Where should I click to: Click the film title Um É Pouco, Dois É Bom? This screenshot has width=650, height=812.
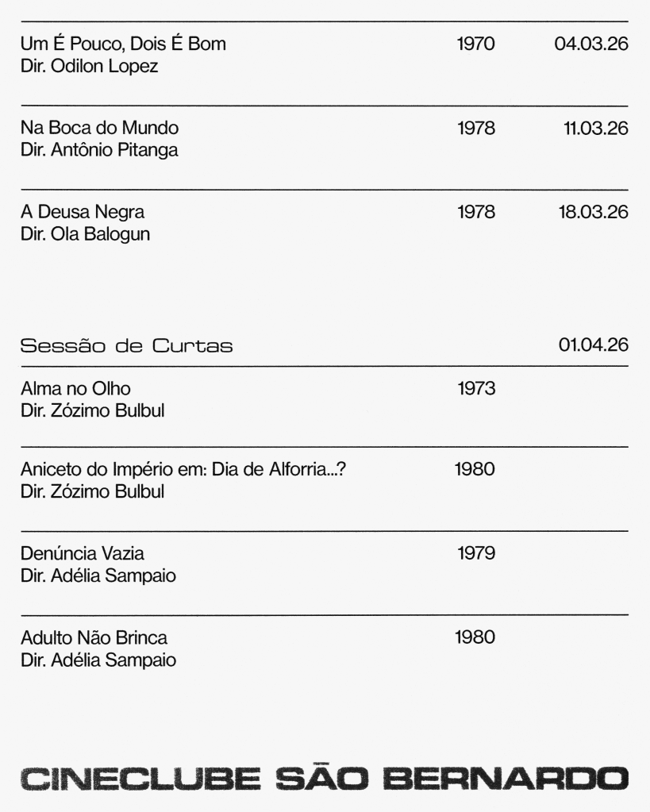pos(123,44)
